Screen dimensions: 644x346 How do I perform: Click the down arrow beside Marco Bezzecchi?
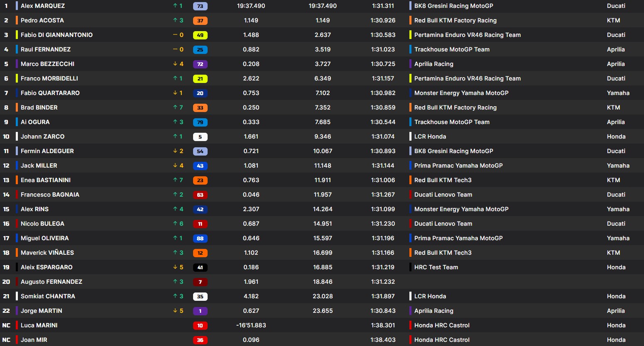coord(175,64)
